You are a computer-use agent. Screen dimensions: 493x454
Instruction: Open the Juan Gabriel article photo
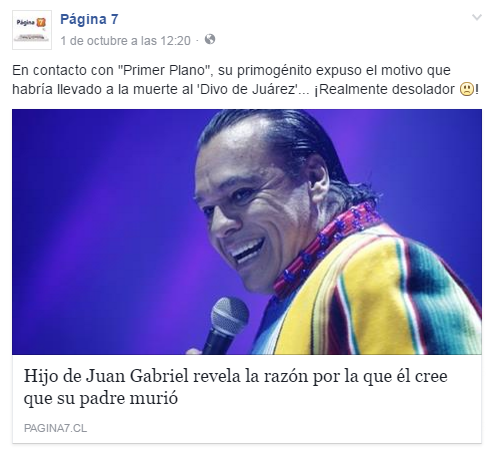coord(247,232)
